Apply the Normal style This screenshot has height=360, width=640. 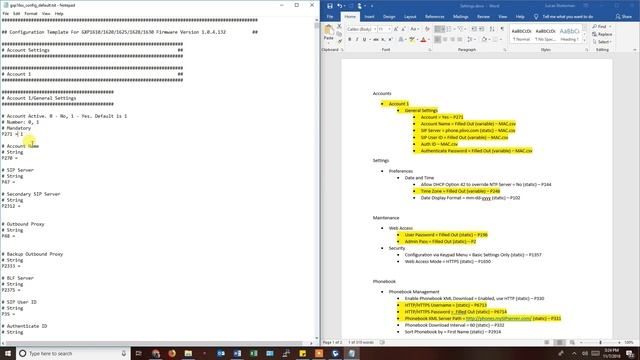coord(521,35)
